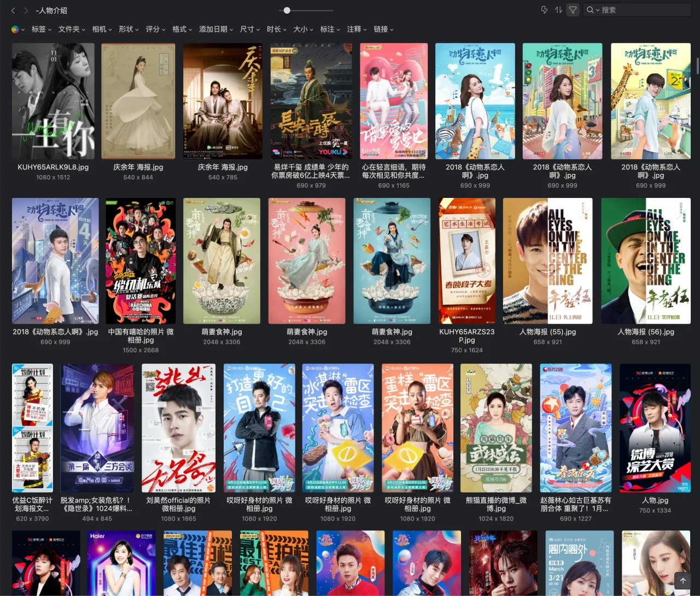Click the magnifier search icon
Screen dimensions: 700x596
pos(590,10)
